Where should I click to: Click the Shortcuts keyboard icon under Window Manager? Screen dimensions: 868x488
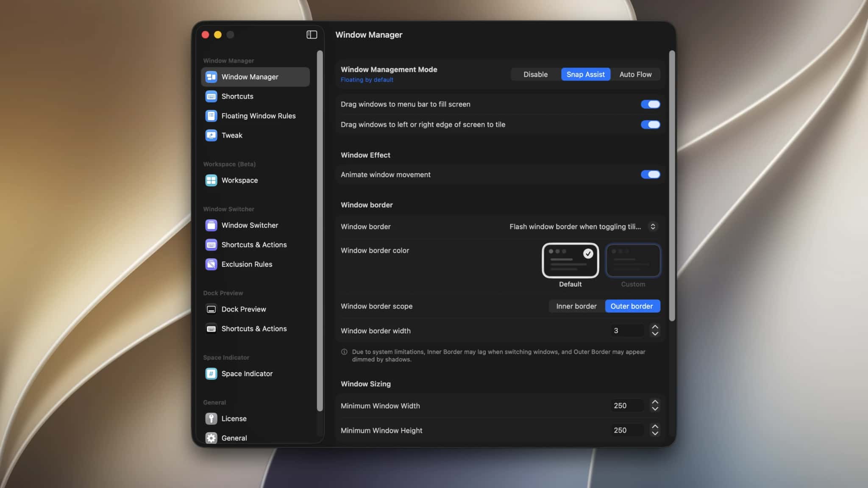click(x=211, y=96)
